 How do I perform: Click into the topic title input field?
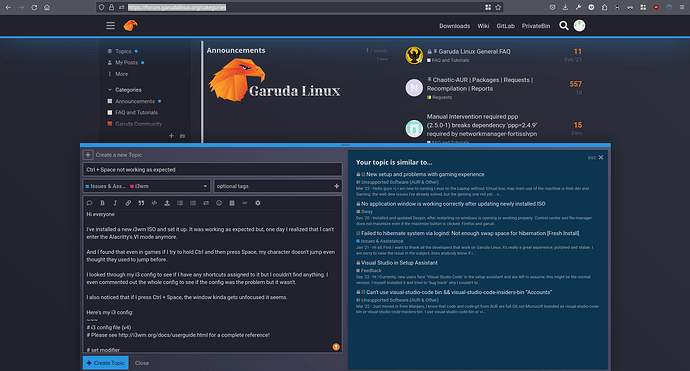[x=213, y=169]
